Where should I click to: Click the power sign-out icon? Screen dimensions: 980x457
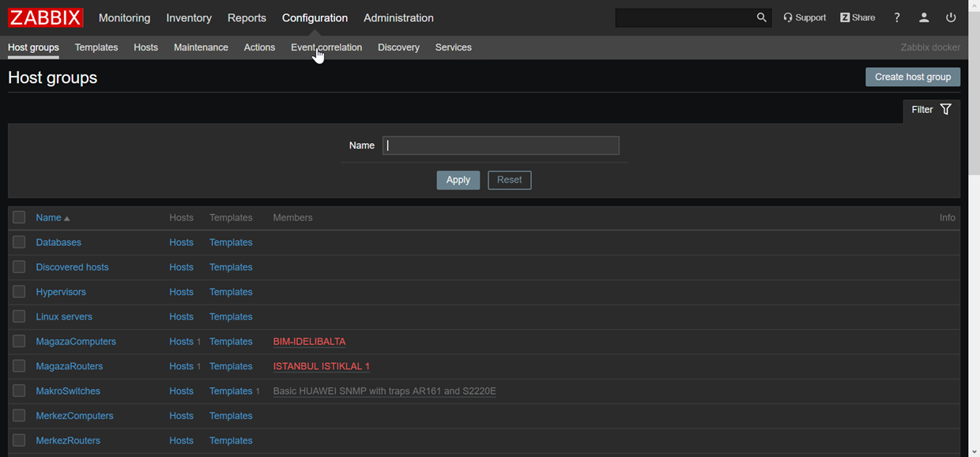[951, 17]
